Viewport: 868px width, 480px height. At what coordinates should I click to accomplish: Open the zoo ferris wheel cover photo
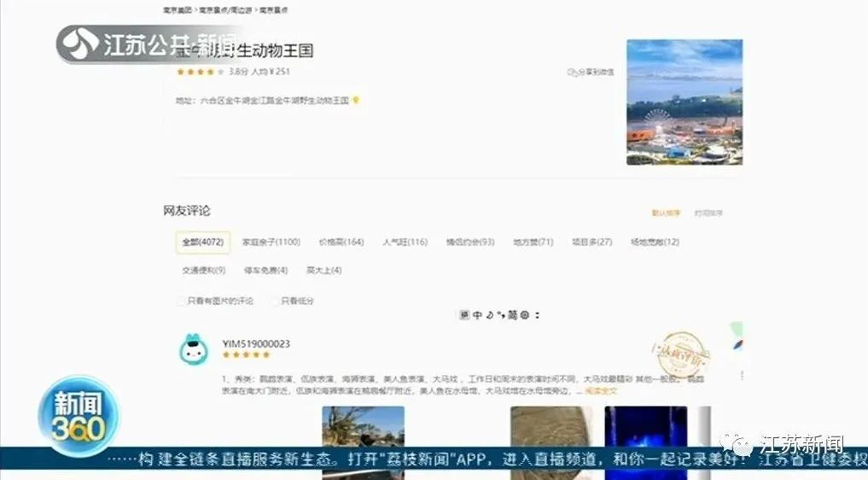[684, 102]
